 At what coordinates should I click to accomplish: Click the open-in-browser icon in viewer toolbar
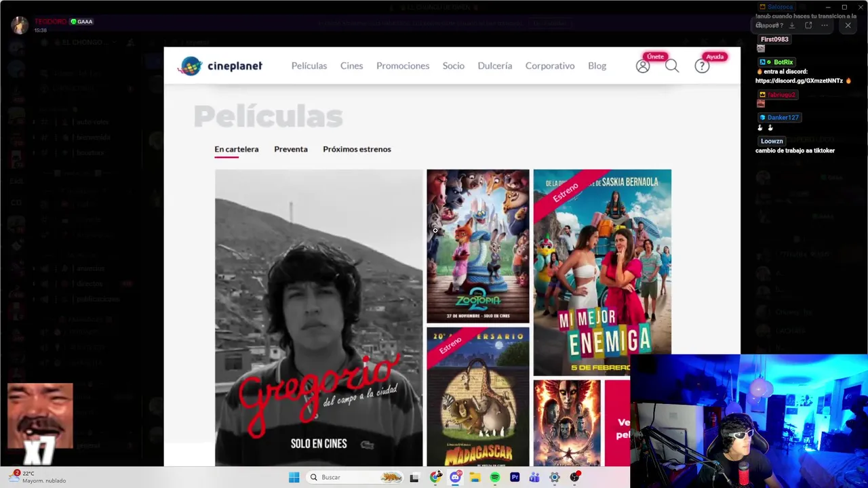pos(808,25)
